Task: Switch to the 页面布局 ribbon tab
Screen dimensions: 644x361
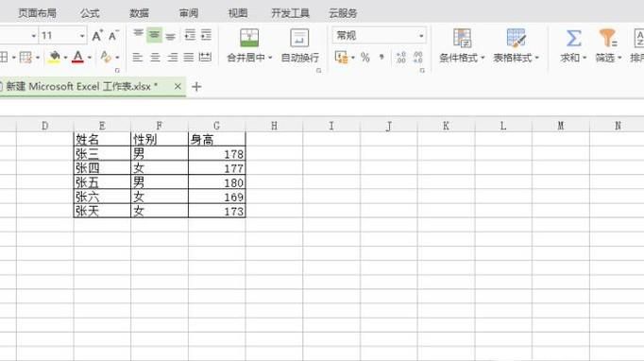Action: coord(37,13)
